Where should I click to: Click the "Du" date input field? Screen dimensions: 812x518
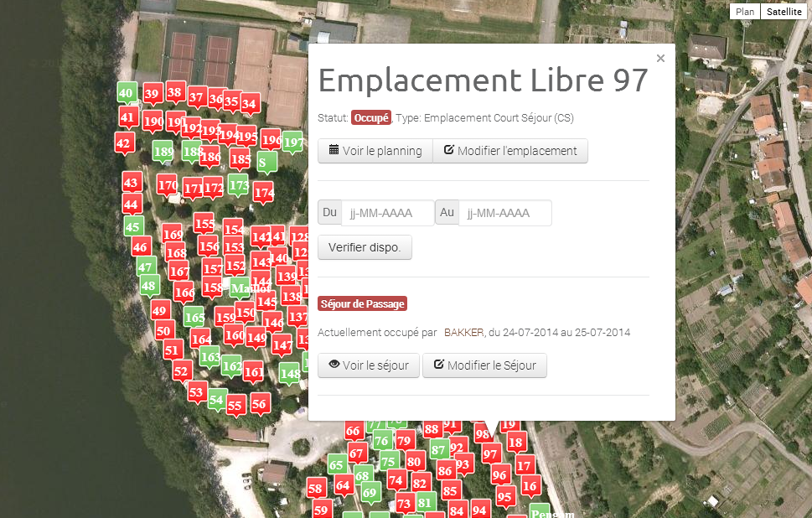click(387, 213)
